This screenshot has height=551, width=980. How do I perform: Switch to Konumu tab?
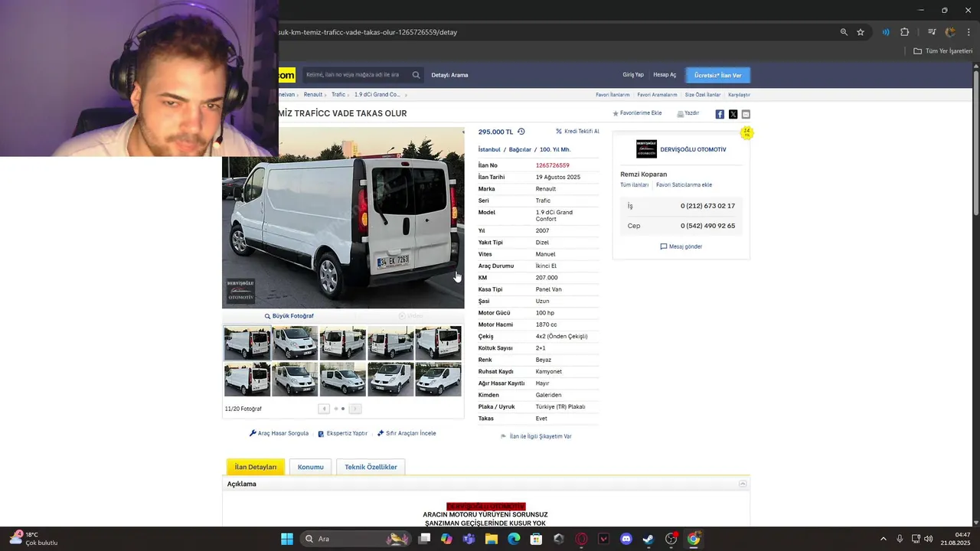(x=311, y=467)
